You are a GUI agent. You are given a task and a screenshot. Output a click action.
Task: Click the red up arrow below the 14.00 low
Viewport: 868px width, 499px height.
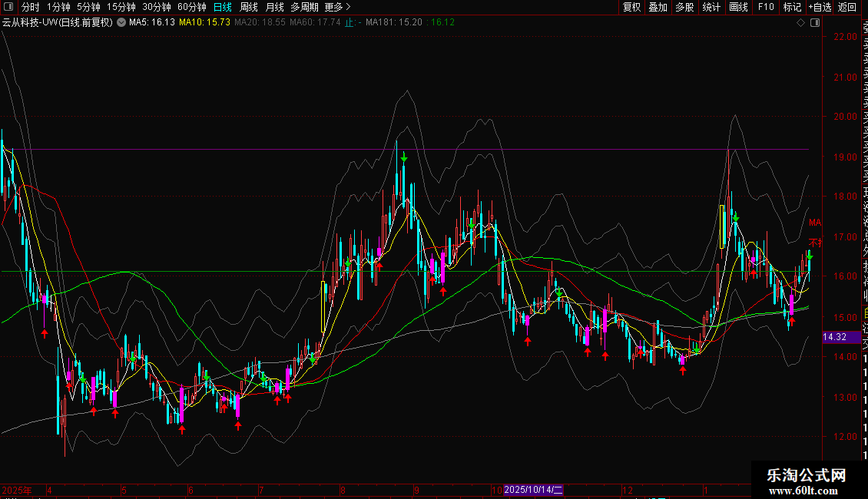(x=682, y=371)
